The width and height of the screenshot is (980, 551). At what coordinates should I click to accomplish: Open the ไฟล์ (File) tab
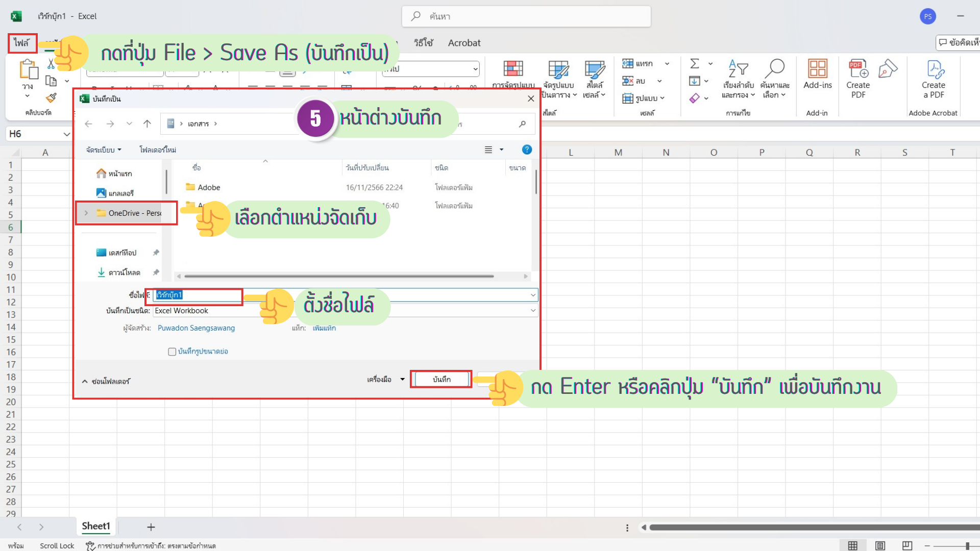point(22,43)
